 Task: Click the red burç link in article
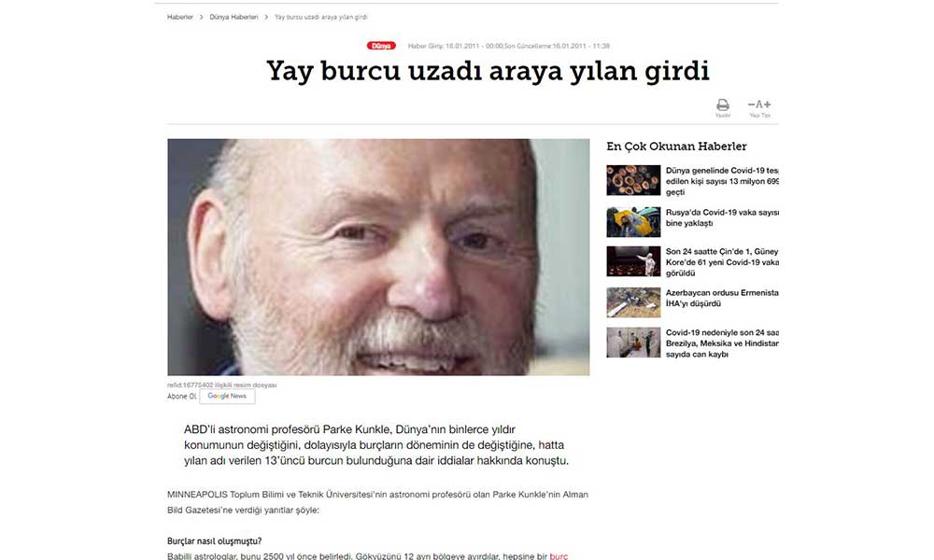click(559, 556)
